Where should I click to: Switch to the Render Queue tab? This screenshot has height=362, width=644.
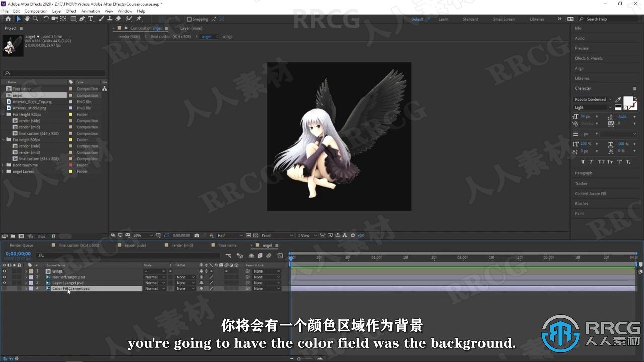point(21,245)
